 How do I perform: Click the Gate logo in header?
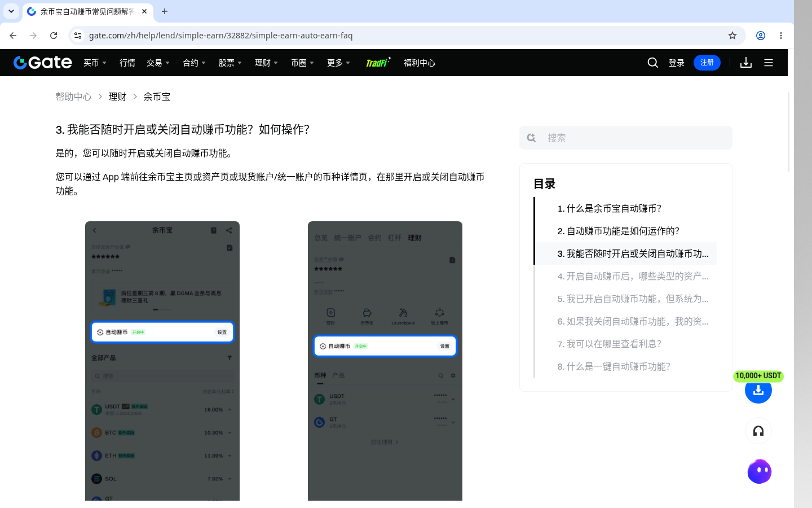[x=43, y=63]
